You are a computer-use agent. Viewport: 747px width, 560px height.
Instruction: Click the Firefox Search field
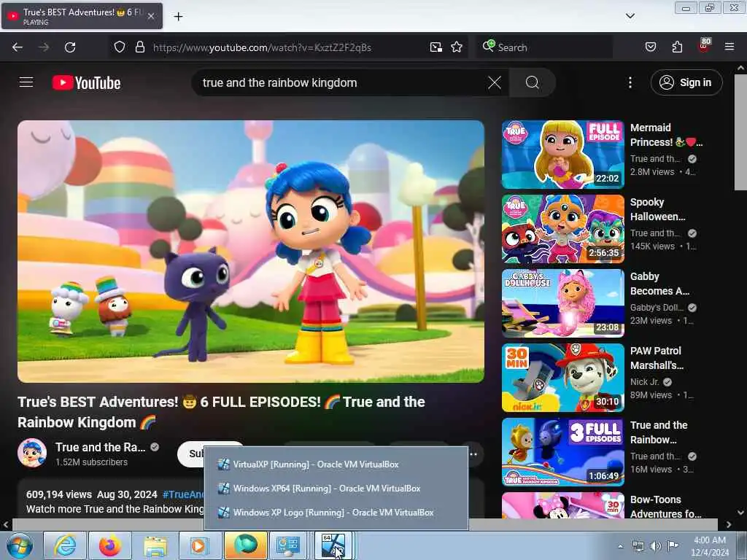[x=543, y=47]
